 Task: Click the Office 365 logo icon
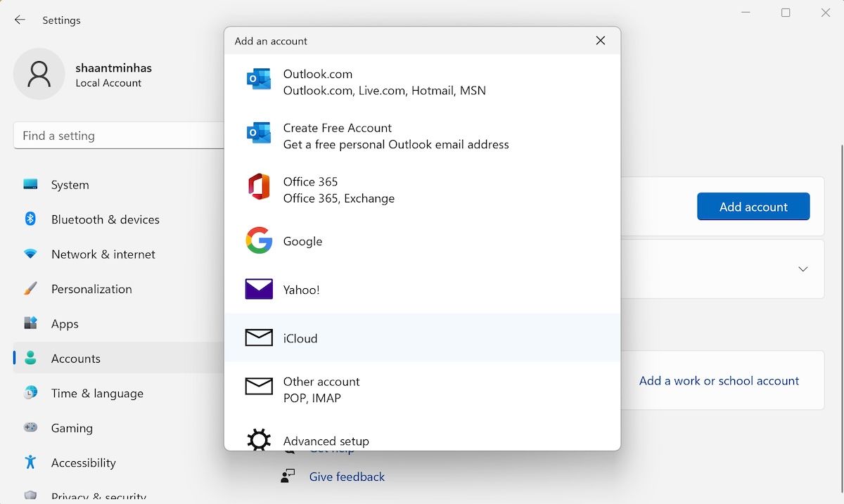coord(259,187)
